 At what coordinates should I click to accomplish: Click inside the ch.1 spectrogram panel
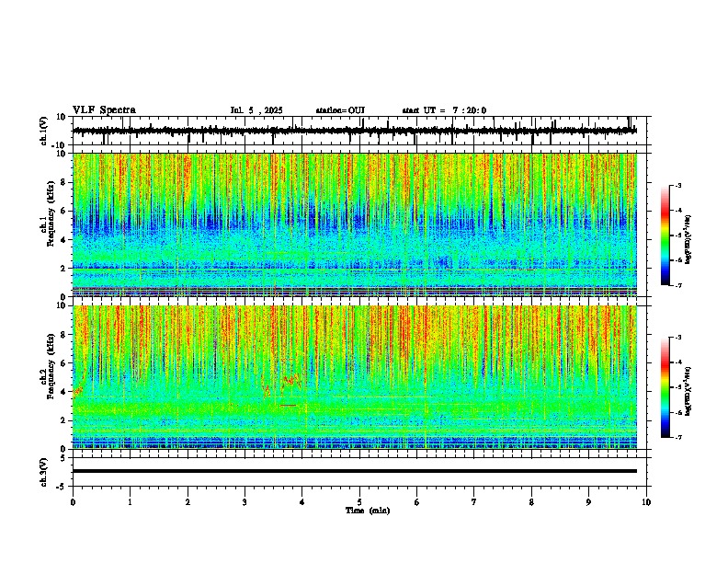(x=355, y=224)
